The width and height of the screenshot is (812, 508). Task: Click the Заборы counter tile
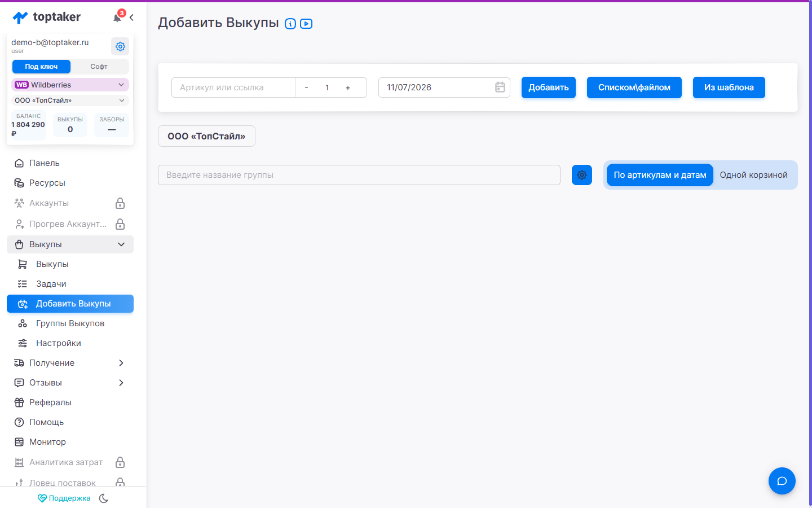click(112, 125)
